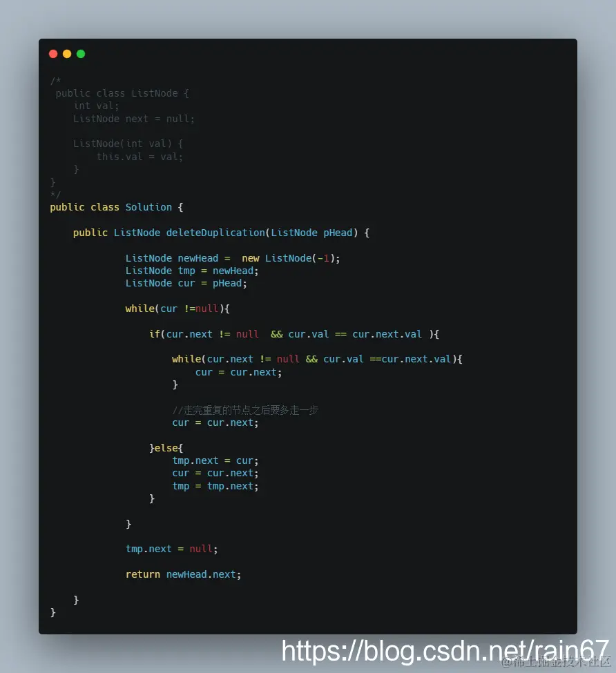Click the 'ListNode cur = pHead;' line
616x673 pixels.
pos(186,283)
